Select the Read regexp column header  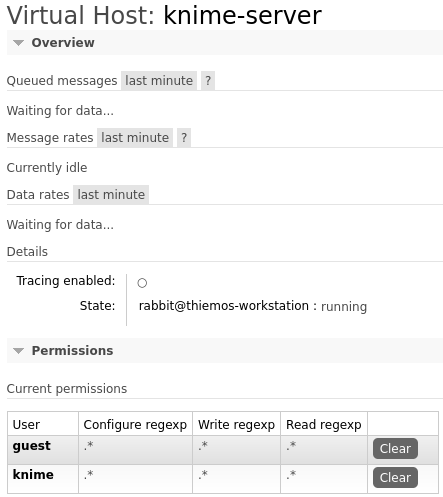tap(324, 425)
